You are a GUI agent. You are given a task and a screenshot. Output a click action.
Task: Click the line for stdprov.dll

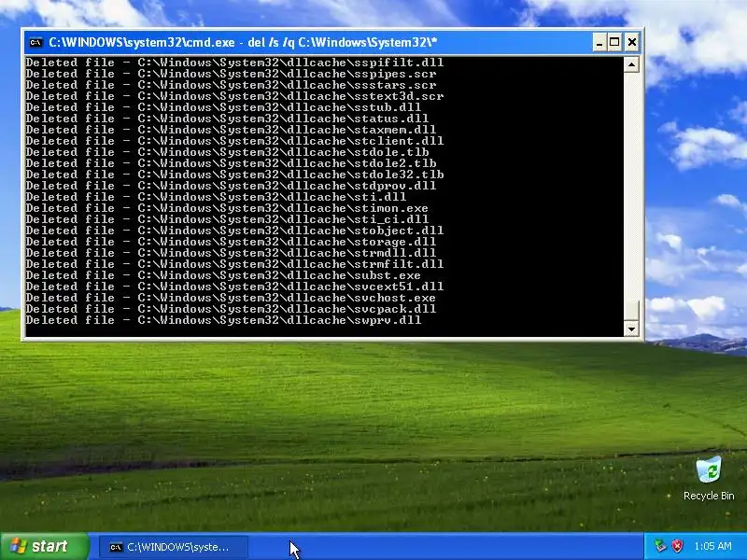[231, 186]
